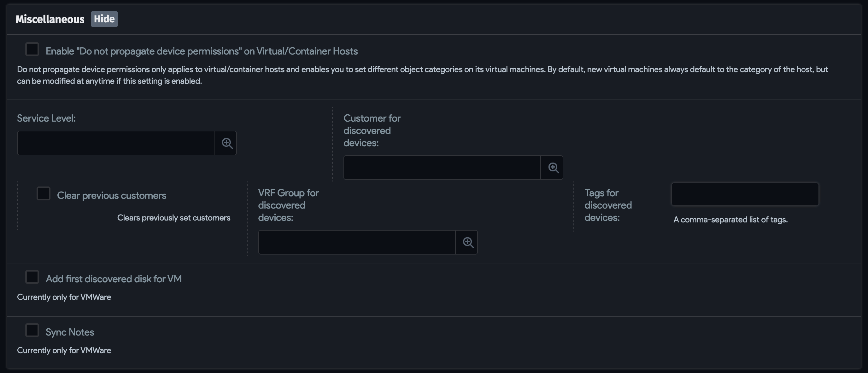Collapse Miscellaneous via the Hide button
Viewport: 868px width, 373px height.
click(104, 19)
